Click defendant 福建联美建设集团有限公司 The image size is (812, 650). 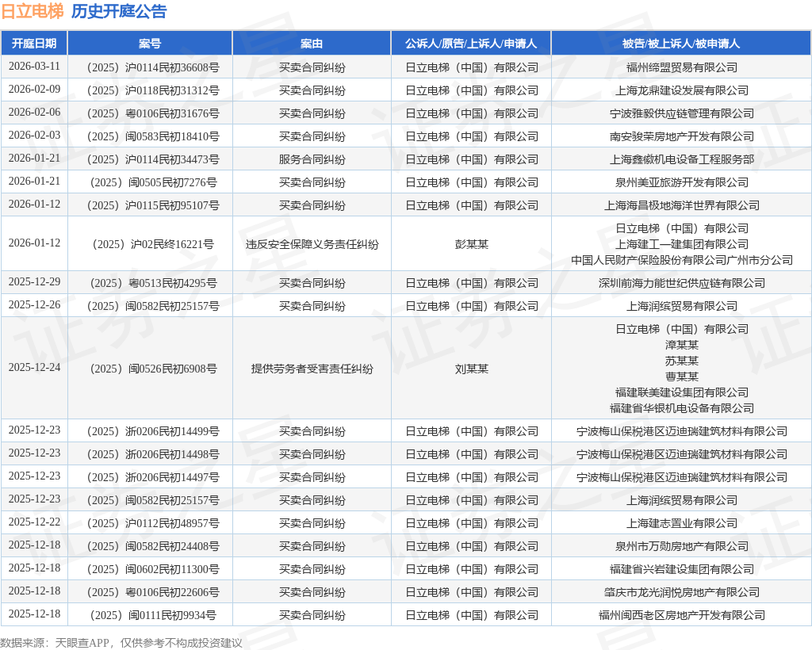click(681, 392)
